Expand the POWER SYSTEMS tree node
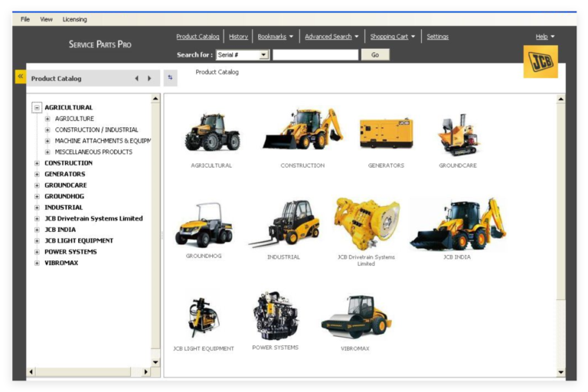The width and height of the screenshot is (588, 392). click(37, 252)
